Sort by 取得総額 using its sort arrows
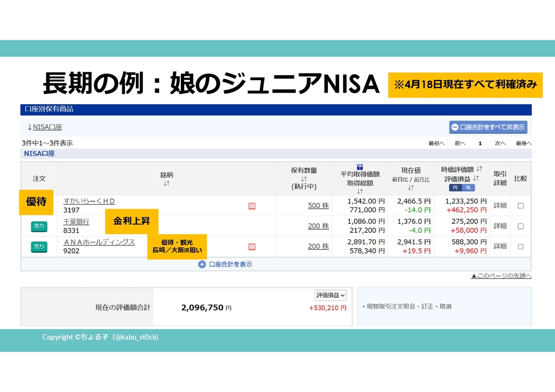Image resolution: width=555 pixels, height=392 pixels. click(360, 191)
